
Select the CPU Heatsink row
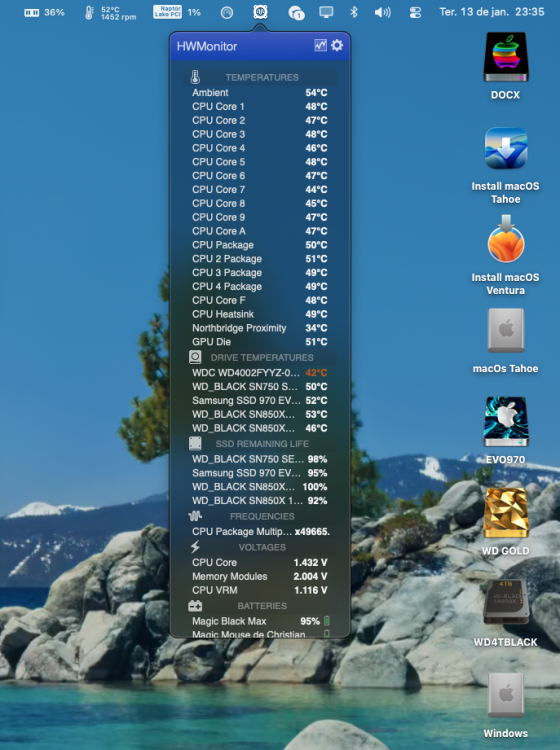click(260, 314)
